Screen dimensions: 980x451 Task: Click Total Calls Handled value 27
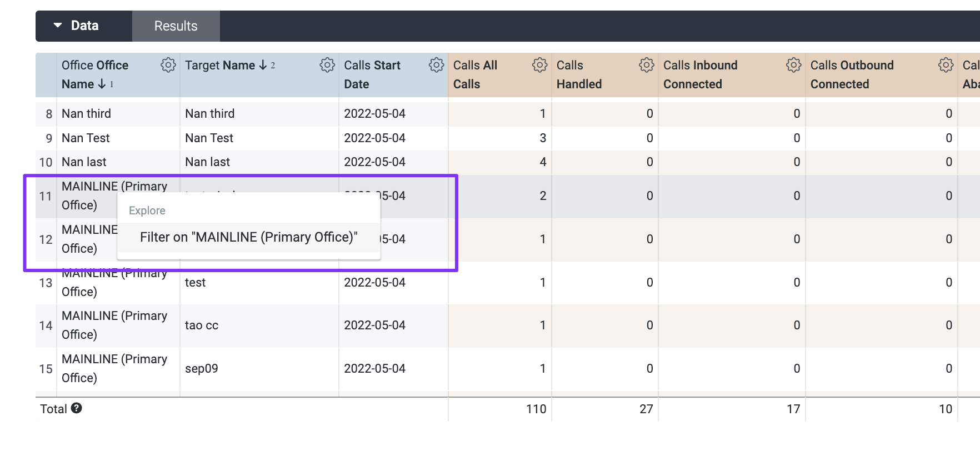[x=646, y=409]
